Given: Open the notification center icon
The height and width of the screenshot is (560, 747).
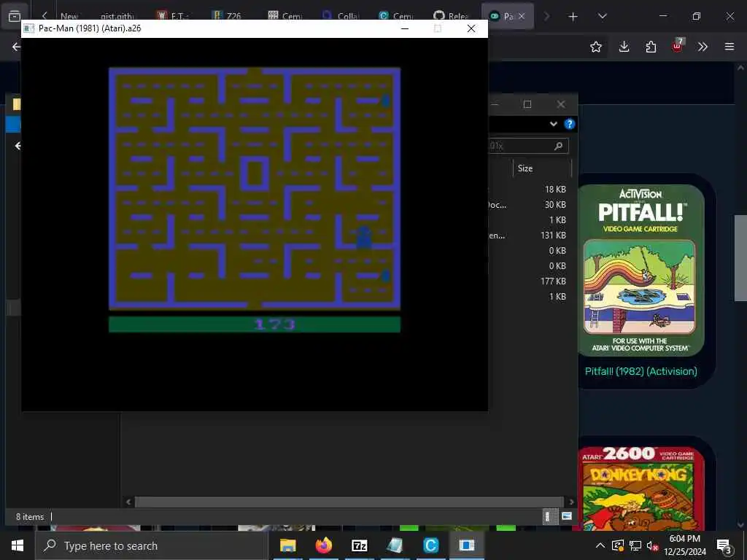Looking at the screenshot, I should click(724, 547).
